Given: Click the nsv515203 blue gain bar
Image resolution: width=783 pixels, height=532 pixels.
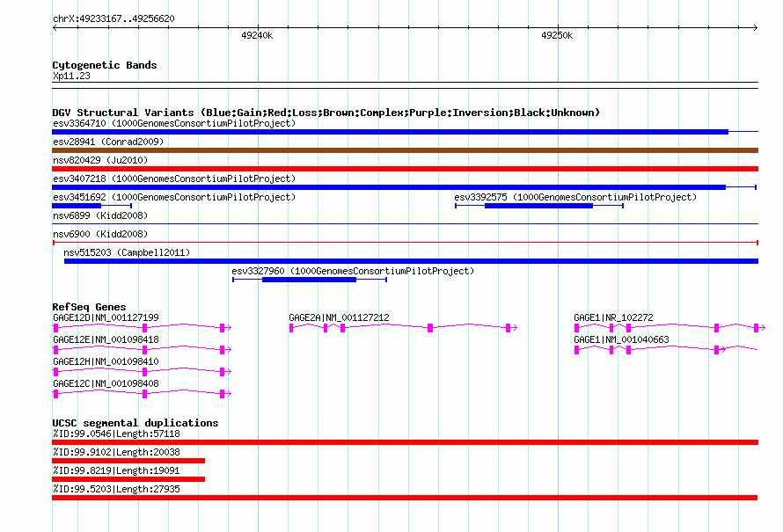Looking at the screenshot, I should click(x=411, y=261).
